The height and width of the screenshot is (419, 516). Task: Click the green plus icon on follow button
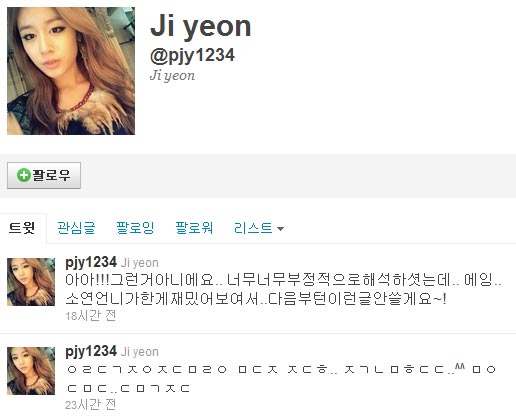24,175
